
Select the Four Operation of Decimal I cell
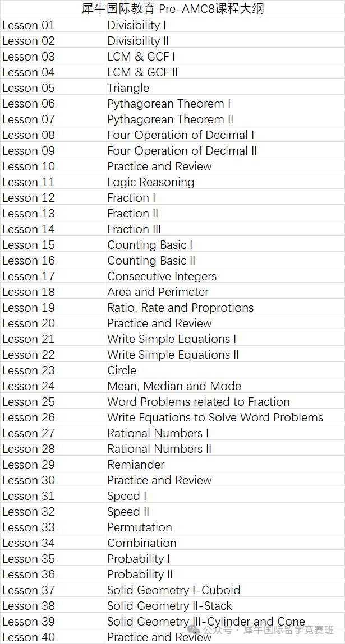pyautogui.click(x=181, y=135)
